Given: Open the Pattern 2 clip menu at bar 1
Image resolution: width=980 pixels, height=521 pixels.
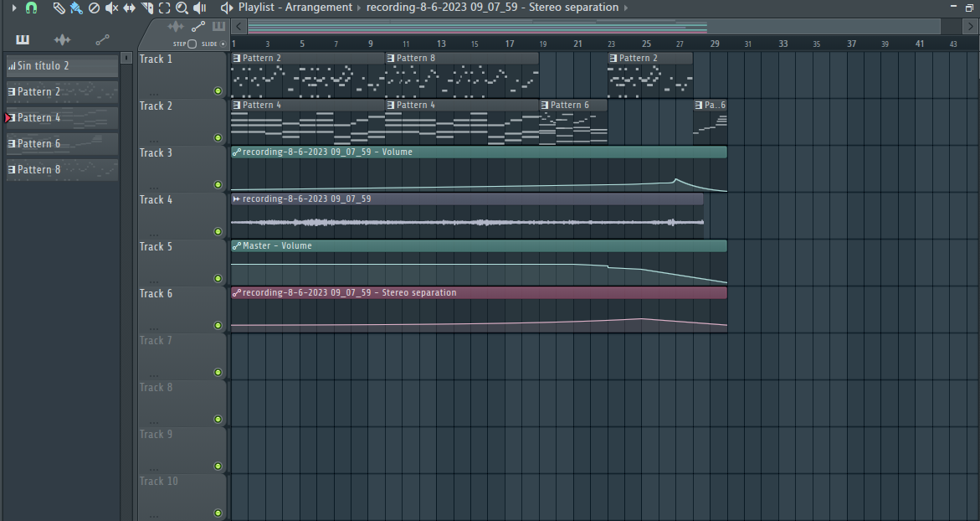Looking at the screenshot, I should click(x=236, y=58).
